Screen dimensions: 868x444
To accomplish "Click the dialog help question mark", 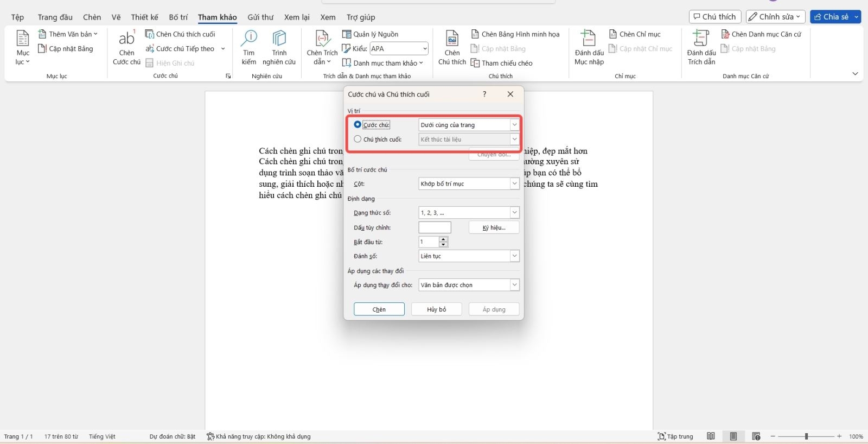I will pos(484,94).
